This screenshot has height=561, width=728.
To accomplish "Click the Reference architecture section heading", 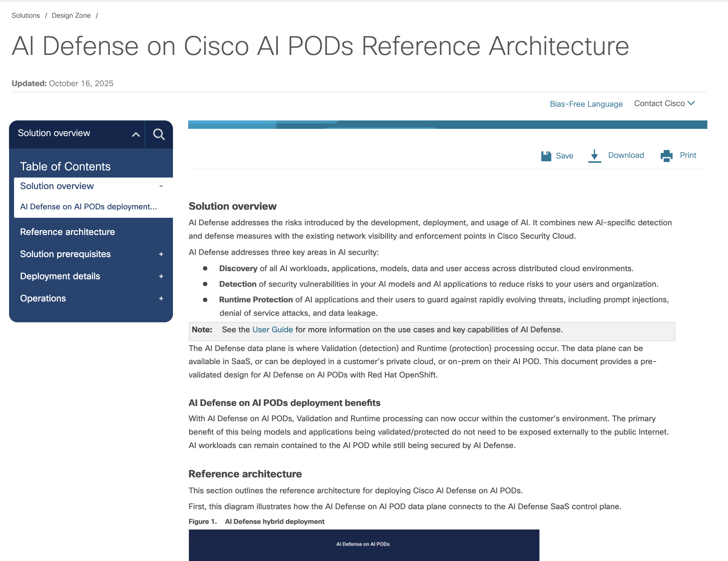I will (x=245, y=474).
